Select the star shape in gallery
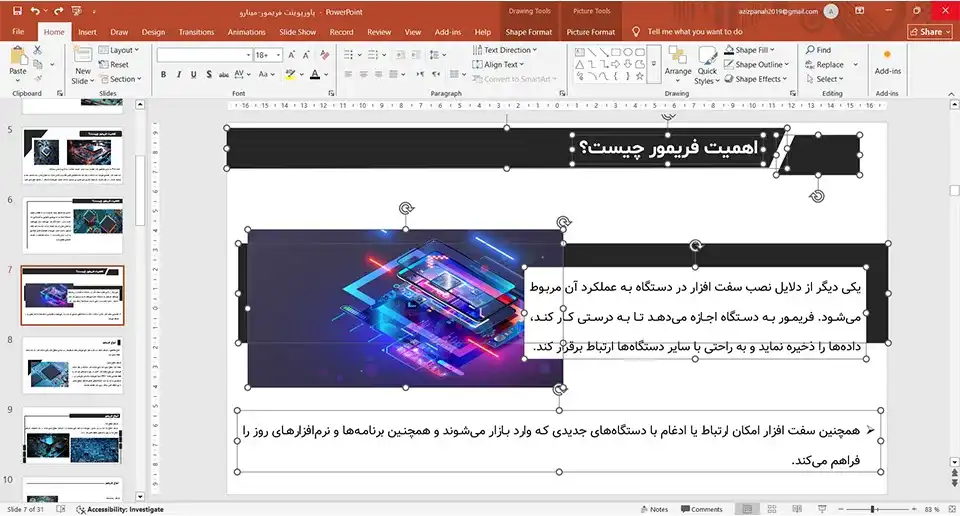Viewport: 960px width, 516px height. tap(640, 77)
